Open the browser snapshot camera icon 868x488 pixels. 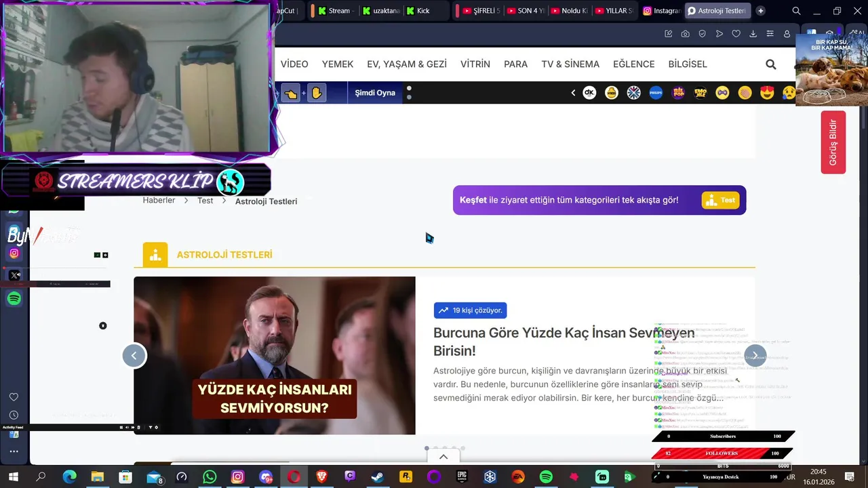[x=685, y=34]
